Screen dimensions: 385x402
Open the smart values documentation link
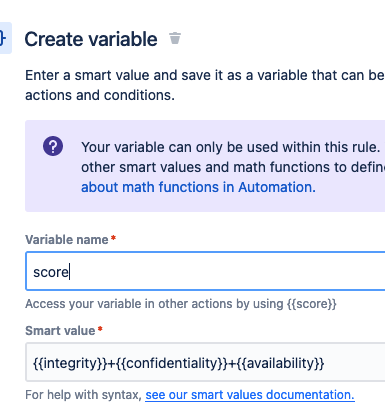click(250, 395)
